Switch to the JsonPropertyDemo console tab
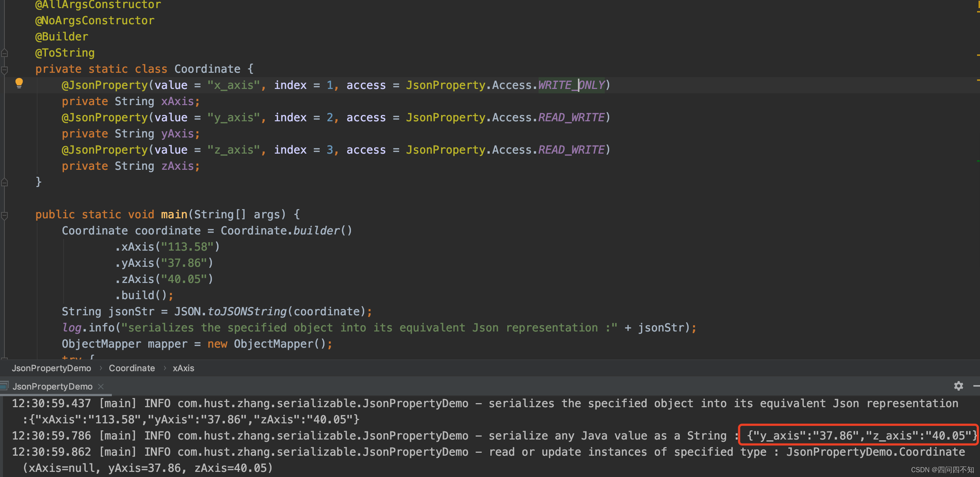The width and height of the screenshot is (980, 477). click(53, 386)
